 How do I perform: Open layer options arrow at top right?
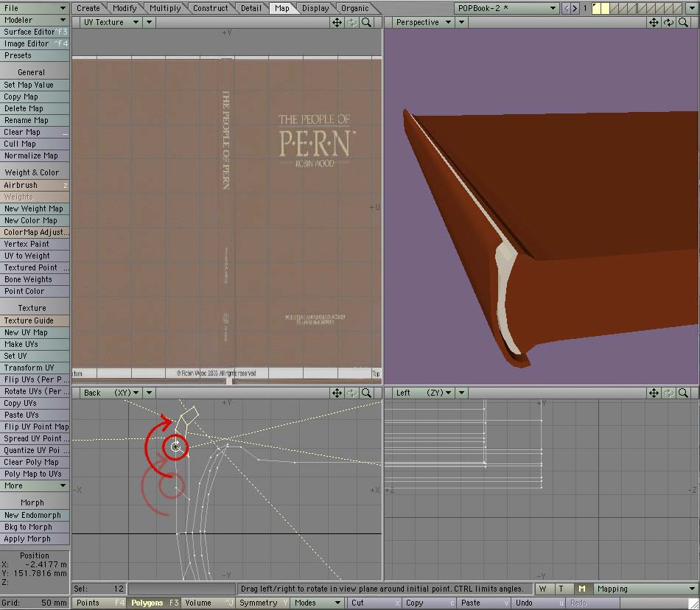coord(692,8)
